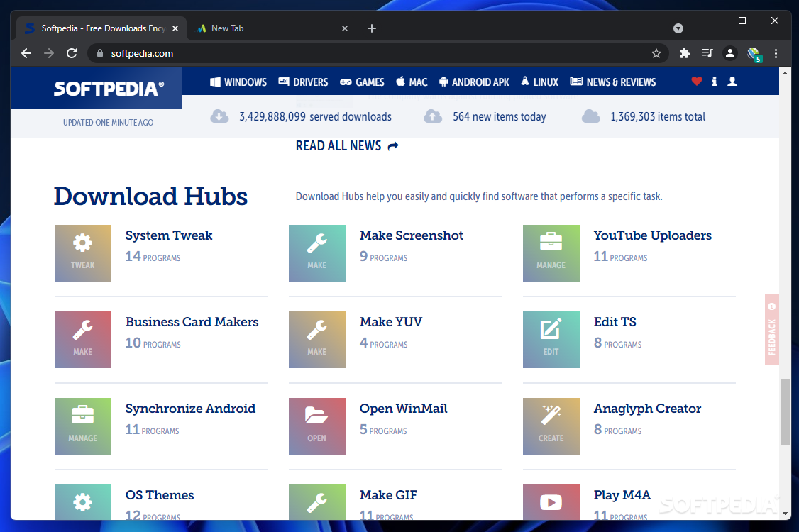The image size is (799, 532).
Task: Open the Edit TS hub tile icon
Action: click(551, 339)
